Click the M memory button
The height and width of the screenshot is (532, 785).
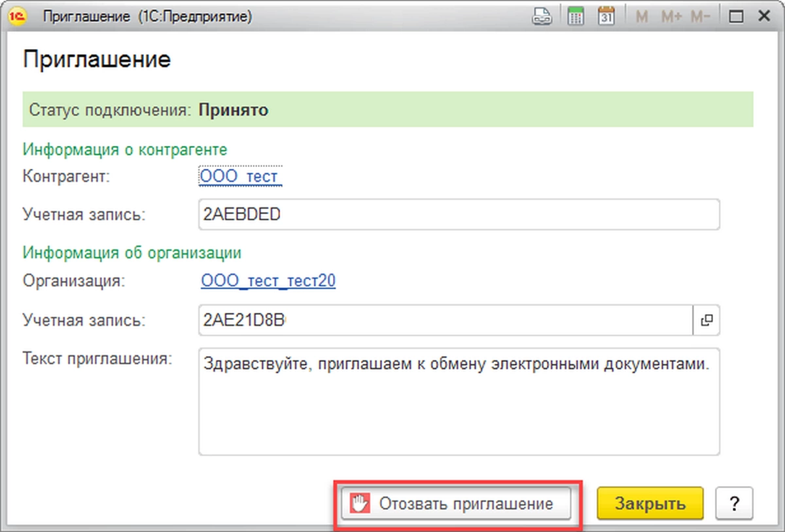tap(642, 17)
